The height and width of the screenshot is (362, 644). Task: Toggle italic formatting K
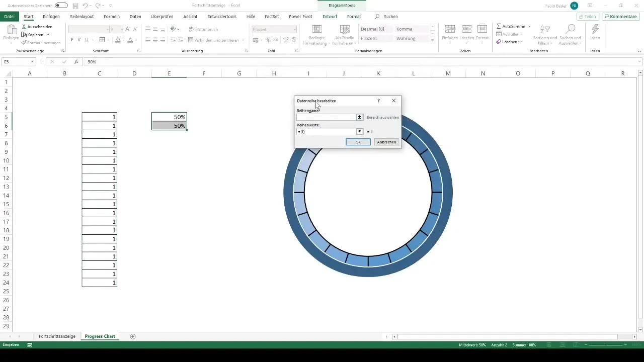(79, 40)
